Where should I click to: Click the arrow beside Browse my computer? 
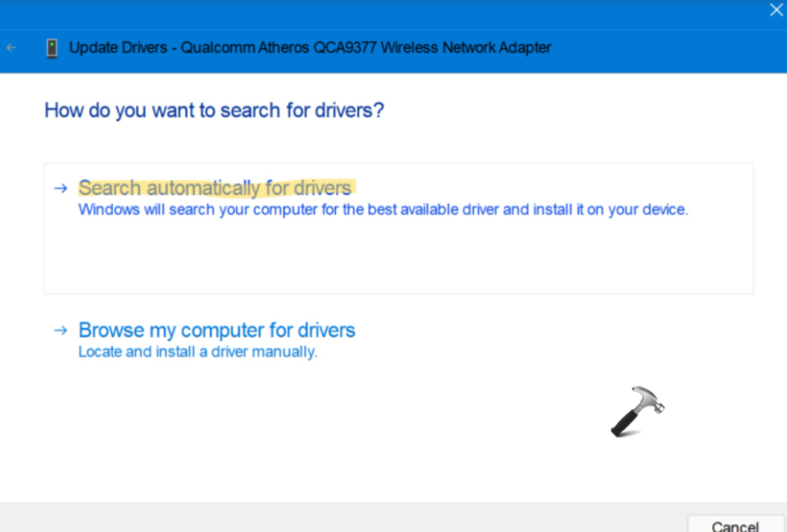click(60, 331)
